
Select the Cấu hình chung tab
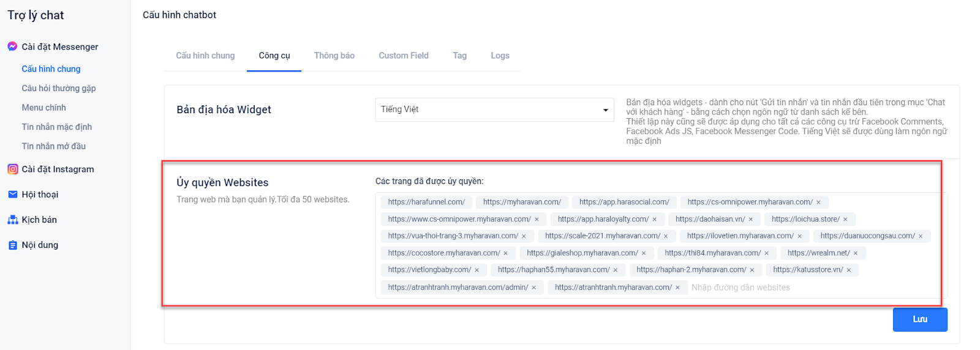(x=205, y=56)
